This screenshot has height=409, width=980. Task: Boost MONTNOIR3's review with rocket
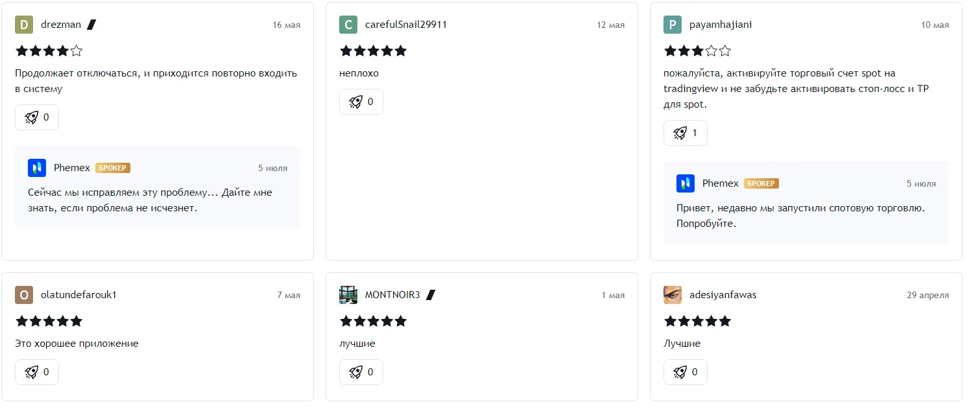pyautogui.click(x=361, y=372)
